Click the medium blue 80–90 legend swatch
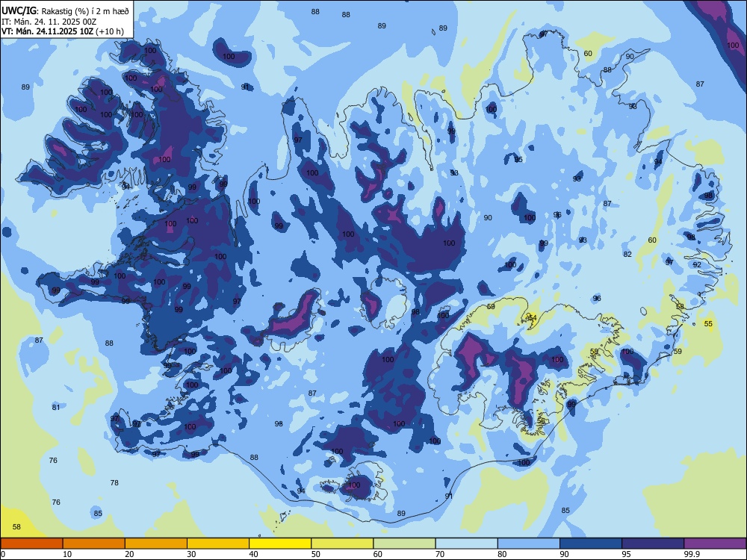 [529, 544]
